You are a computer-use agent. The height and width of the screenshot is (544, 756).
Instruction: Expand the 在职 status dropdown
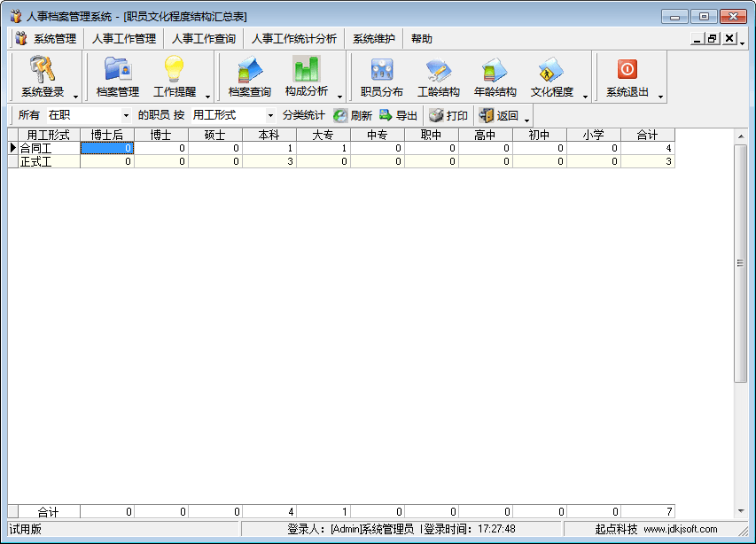tap(126, 115)
